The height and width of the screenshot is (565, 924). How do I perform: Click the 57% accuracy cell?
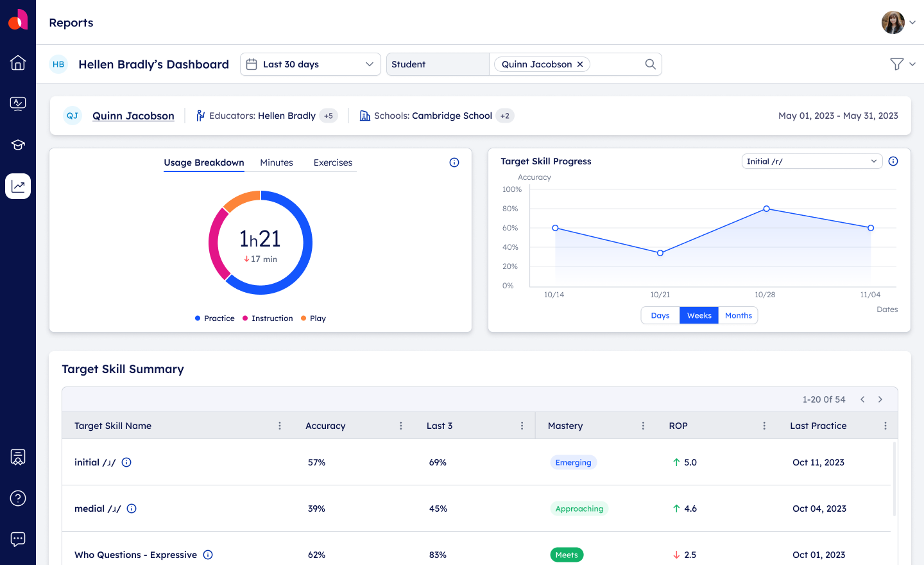click(316, 462)
